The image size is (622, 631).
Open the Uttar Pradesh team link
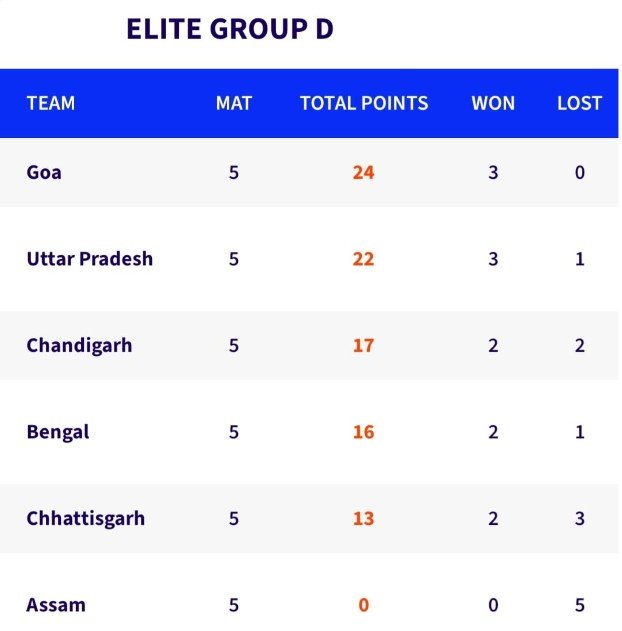[x=90, y=259]
